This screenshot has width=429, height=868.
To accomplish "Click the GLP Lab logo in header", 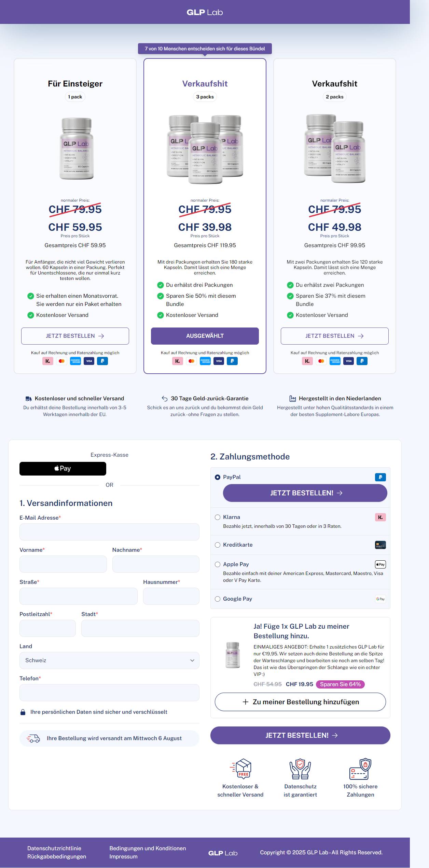I will (x=205, y=12).
